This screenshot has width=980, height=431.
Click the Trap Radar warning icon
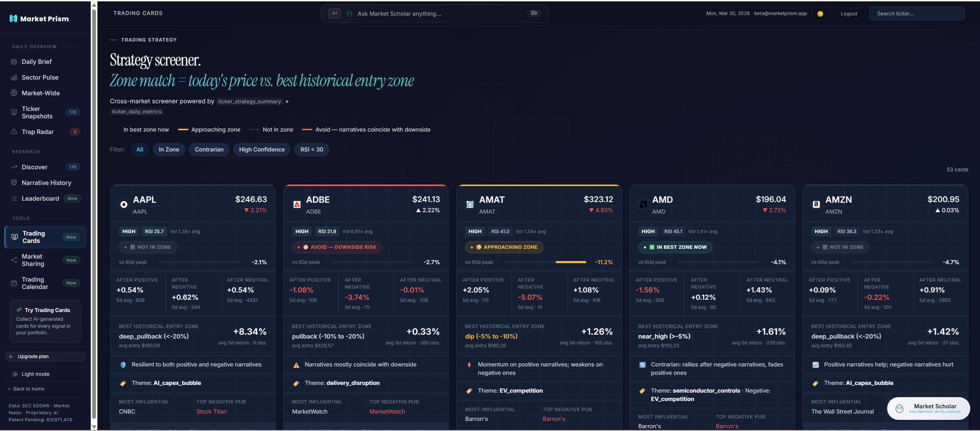pyautogui.click(x=14, y=132)
